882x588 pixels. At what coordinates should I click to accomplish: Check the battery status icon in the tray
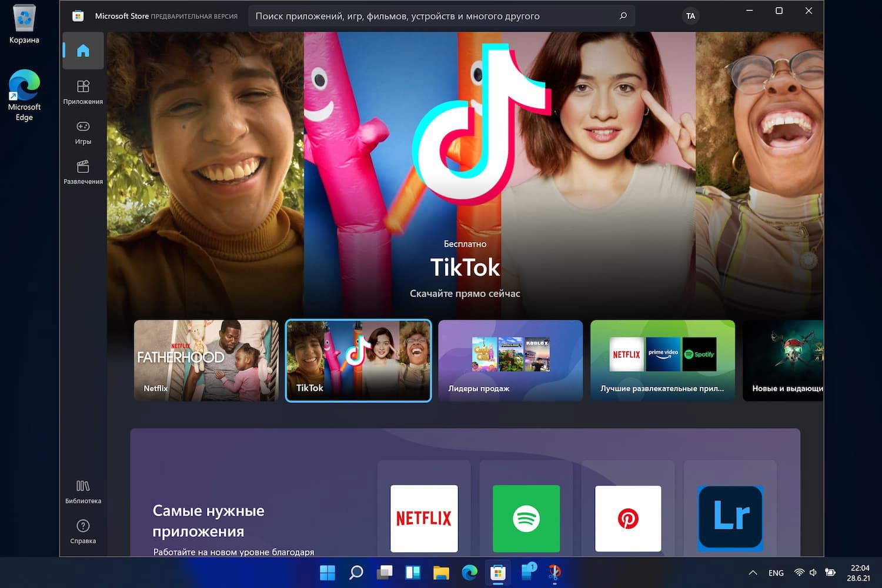click(x=830, y=573)
